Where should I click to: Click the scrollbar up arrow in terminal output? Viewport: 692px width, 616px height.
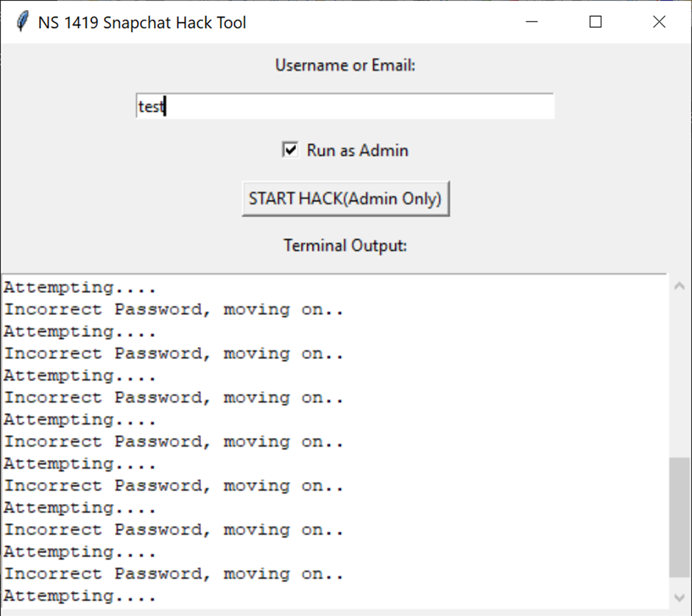coord(679,286)
